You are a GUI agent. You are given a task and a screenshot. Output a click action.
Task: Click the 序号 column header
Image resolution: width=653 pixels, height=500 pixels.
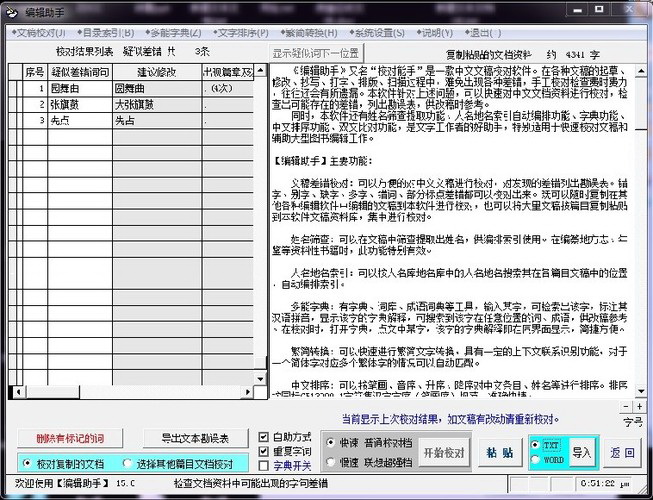(35, 72)
